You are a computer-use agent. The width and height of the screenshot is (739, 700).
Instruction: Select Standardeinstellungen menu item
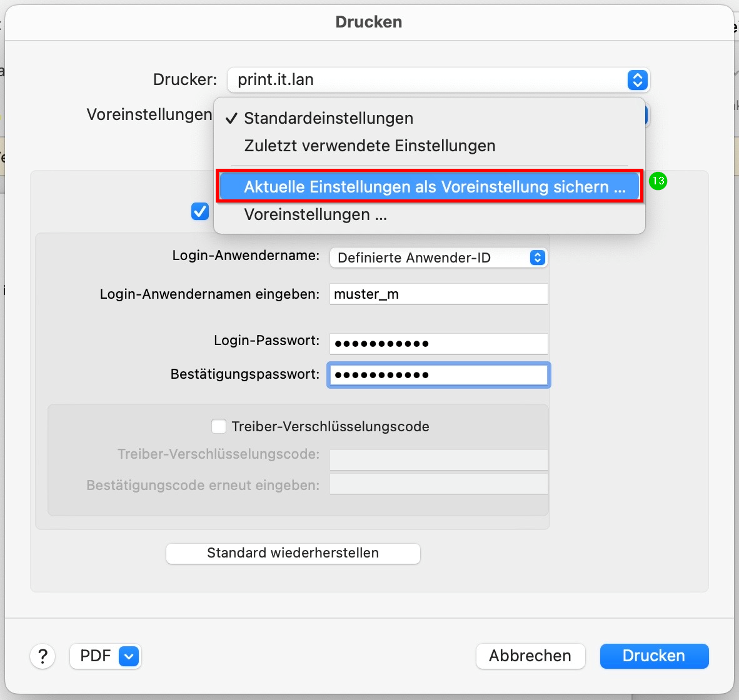[328, 118]
